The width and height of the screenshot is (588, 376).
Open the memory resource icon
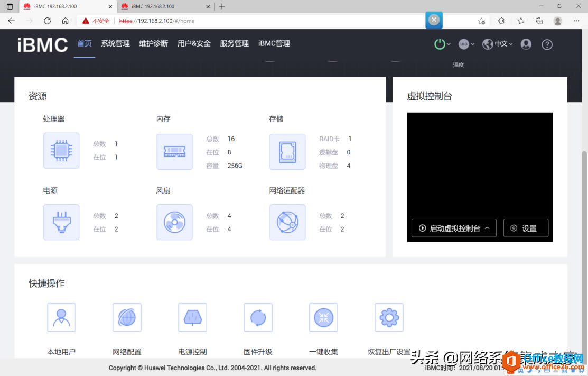[174, 152]
